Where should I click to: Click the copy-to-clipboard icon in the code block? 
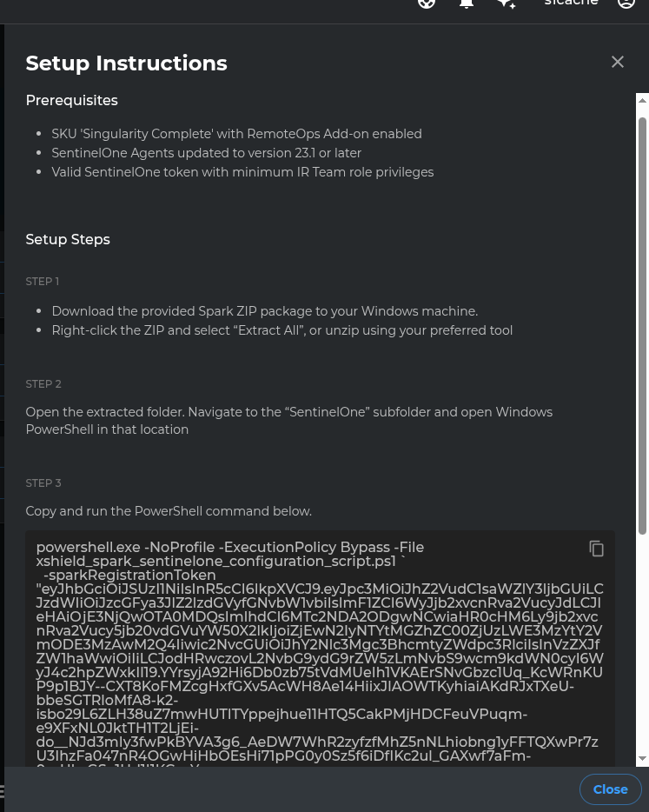pyautogui.click(x=597, y=549)
